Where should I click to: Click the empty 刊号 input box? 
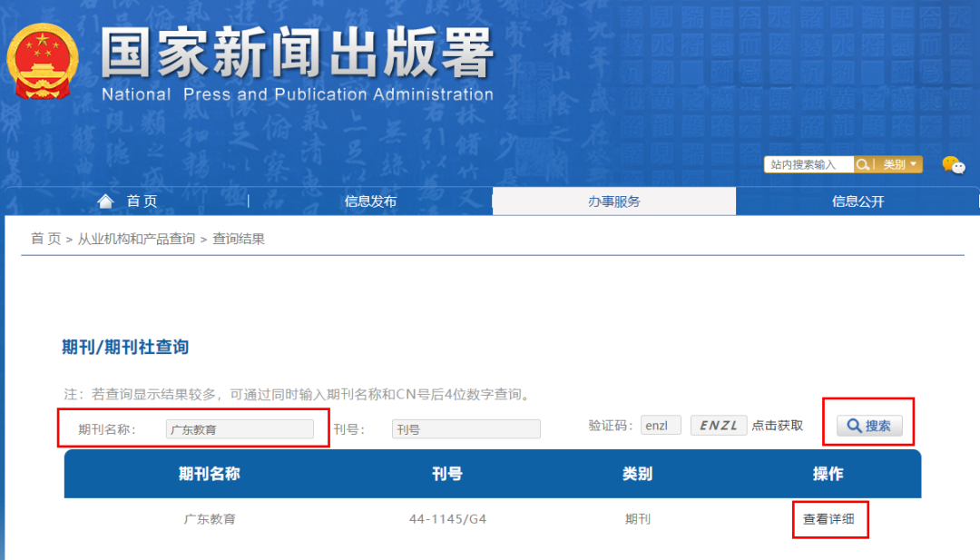465,428
